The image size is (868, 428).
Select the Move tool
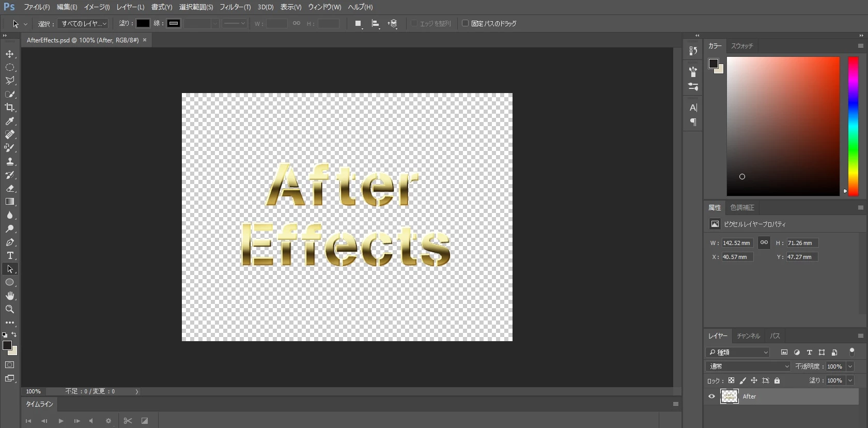click(10, 54)
